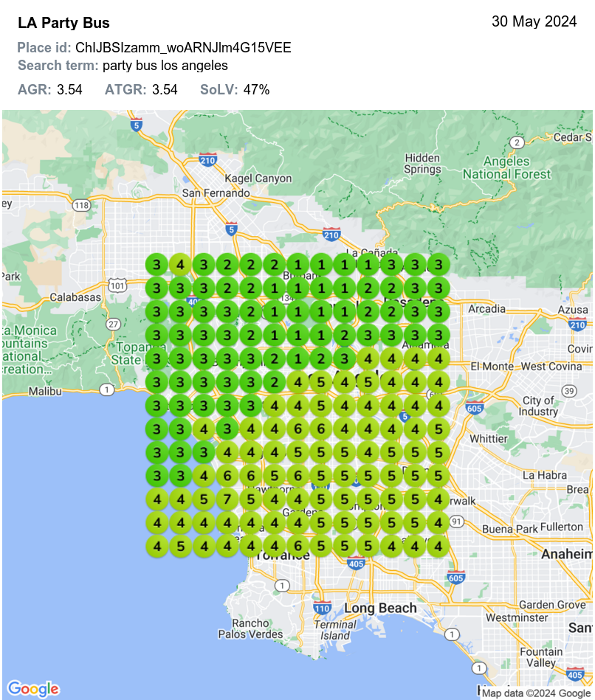Click the Angeles National Forest label
This screenshot has width=595, height=700.
(506, 167)
